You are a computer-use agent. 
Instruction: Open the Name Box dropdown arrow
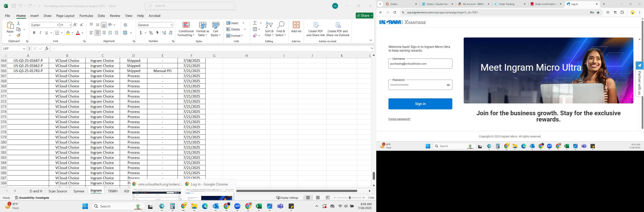tap(24, 48)
